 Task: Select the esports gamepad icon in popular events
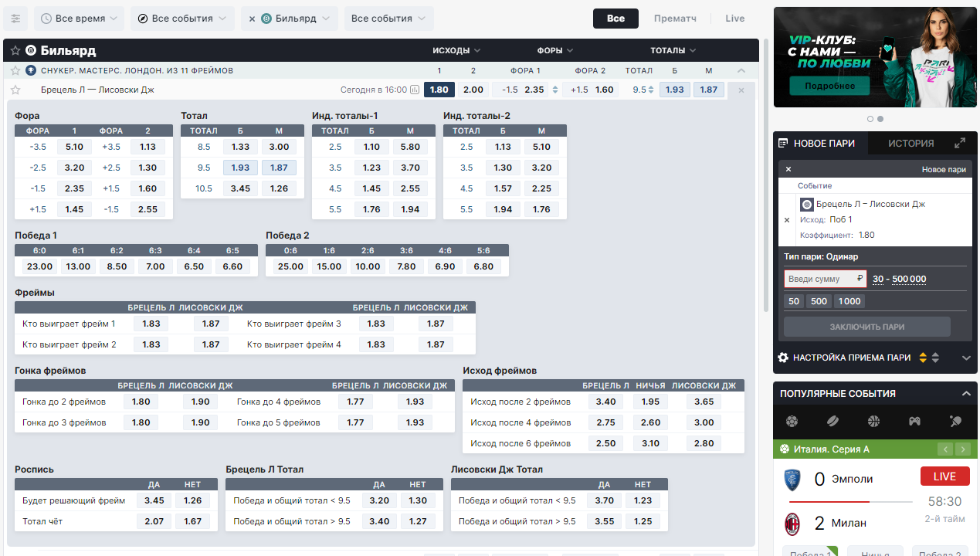pos(914,422)
